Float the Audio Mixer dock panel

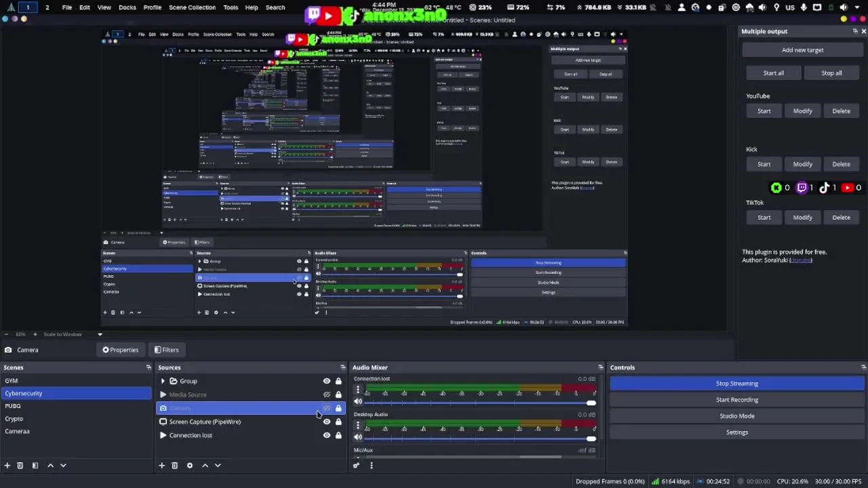click(600, 367)
